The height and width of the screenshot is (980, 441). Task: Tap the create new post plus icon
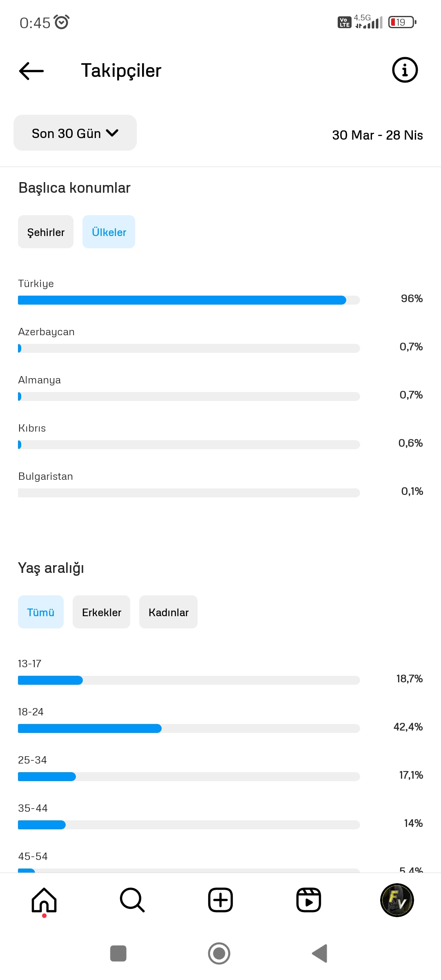tap(220, 900)
